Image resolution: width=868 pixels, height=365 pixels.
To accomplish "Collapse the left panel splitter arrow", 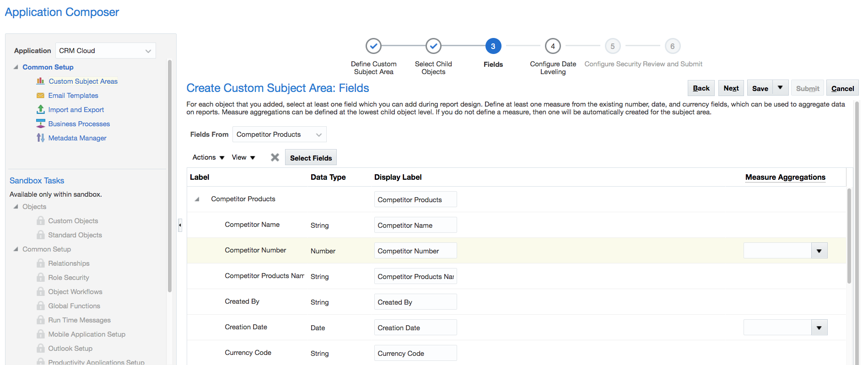I will tap(180, 225).
